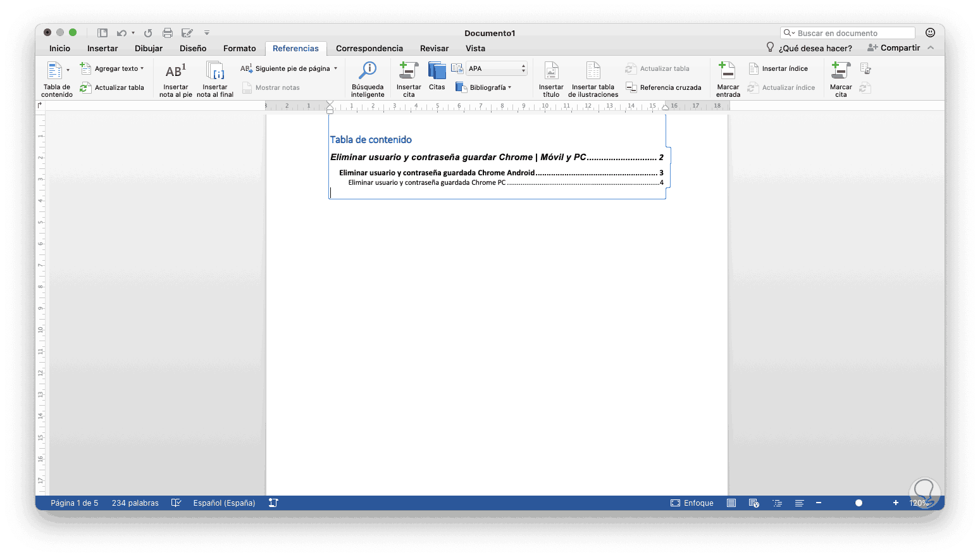Click the Redo/repeat icon in the title bar
This screenshot has height=557, width=980.
pyautogui.click(x=148, y=33)
